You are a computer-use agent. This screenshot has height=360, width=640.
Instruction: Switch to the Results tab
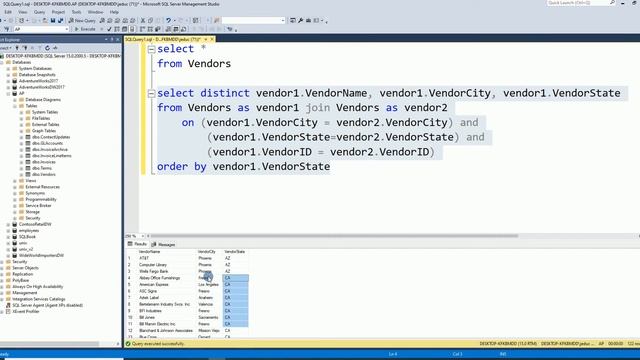[x=137, y=244]
